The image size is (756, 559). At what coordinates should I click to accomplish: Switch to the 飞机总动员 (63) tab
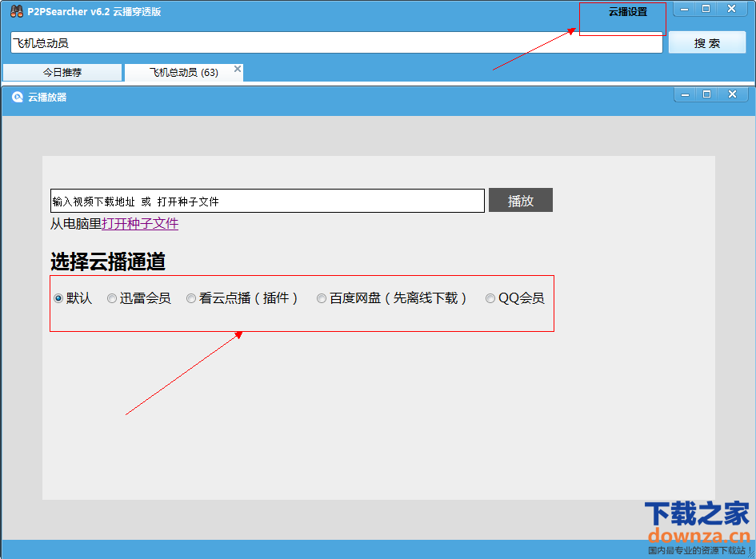click(x=184, y=72)
